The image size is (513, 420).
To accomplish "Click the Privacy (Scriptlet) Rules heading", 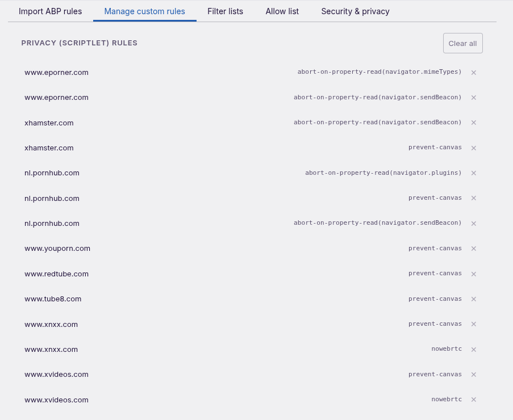I will pyautogui.click(x=79, y=43).
